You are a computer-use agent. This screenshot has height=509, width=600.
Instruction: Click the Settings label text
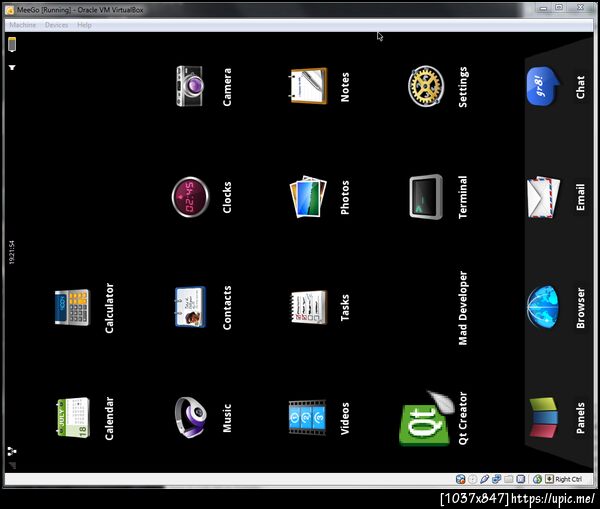point(463,87)
